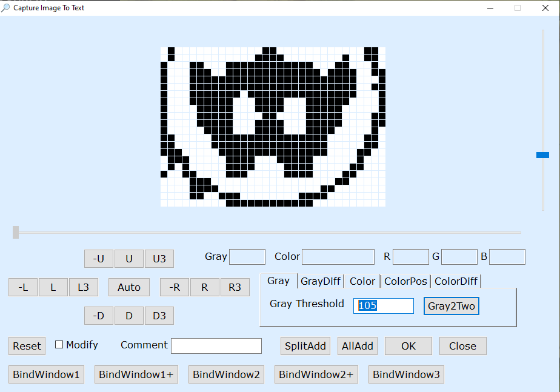Click the magnifier app icon in title bar

[5, 8]
